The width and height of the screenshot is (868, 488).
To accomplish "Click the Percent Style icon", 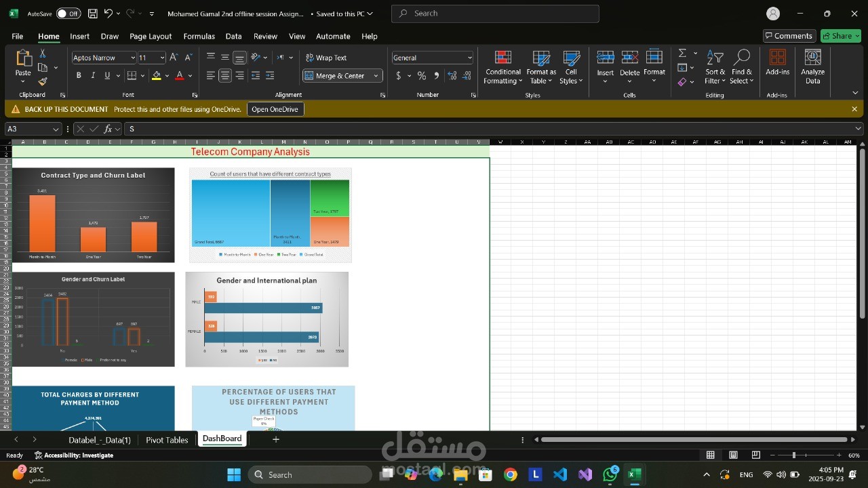I will point(422,76).
